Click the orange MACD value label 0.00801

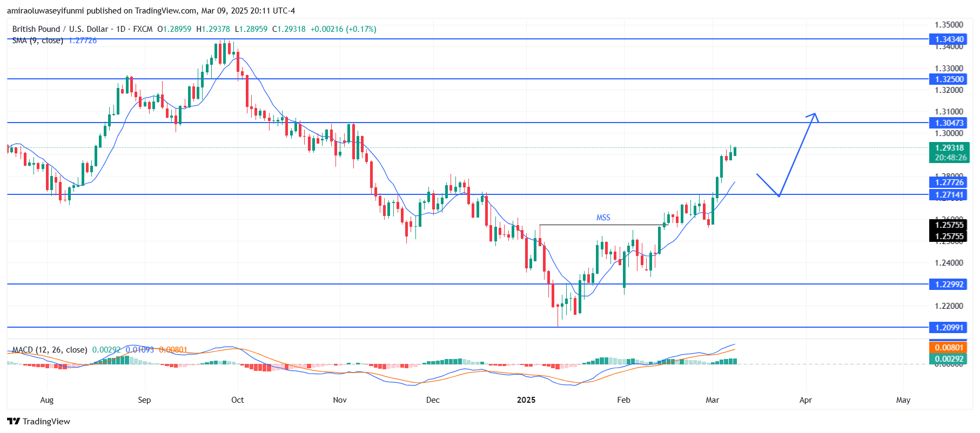948,347
